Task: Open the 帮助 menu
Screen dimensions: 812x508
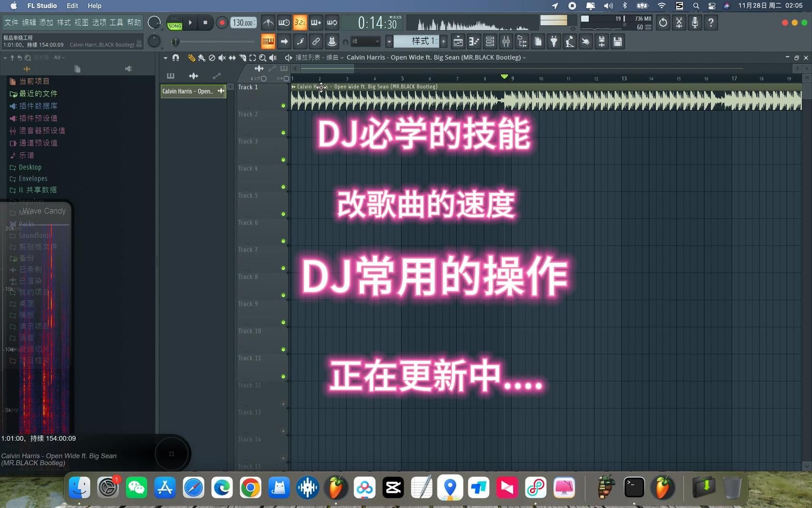Action: pyautogui.click(x=134, y=23)
